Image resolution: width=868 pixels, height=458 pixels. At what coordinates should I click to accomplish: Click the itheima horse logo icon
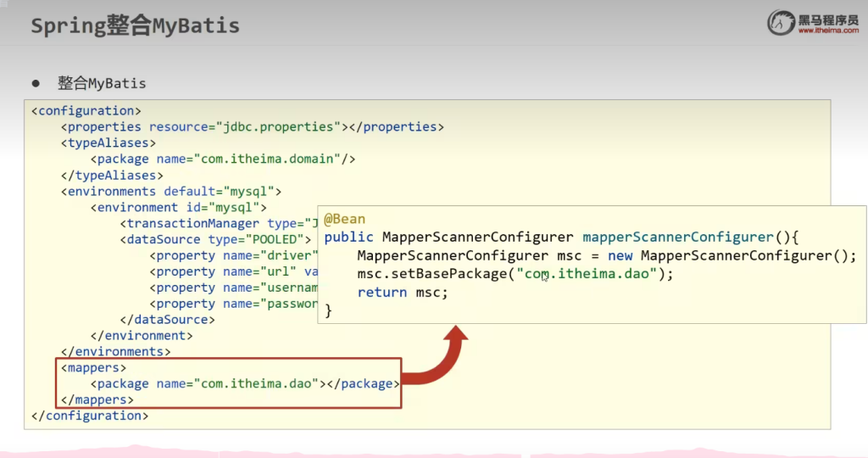click(x=782, y=23)
